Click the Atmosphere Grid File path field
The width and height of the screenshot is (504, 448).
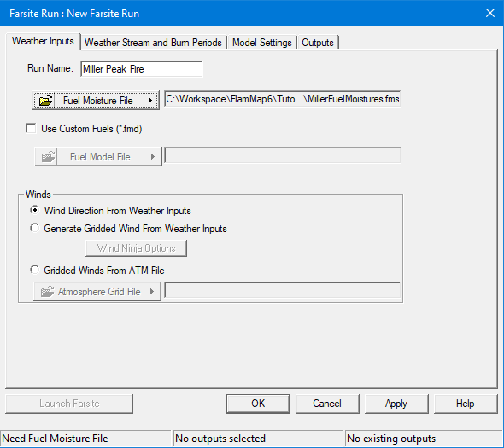[x=283, y=290]
